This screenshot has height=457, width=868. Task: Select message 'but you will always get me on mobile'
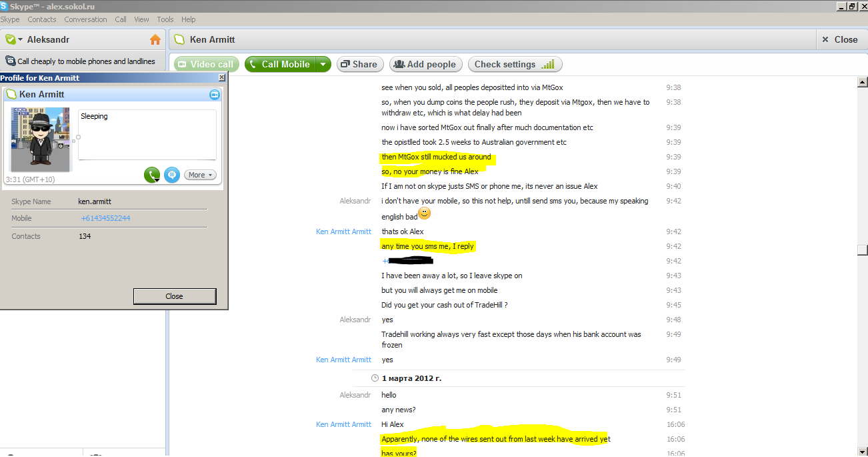coord(439,290)
